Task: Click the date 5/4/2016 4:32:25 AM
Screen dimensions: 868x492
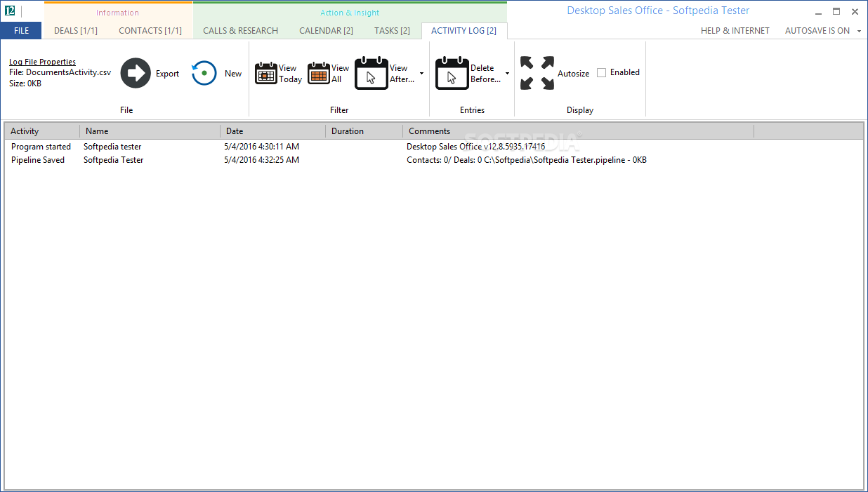Action: pos(261,160)
